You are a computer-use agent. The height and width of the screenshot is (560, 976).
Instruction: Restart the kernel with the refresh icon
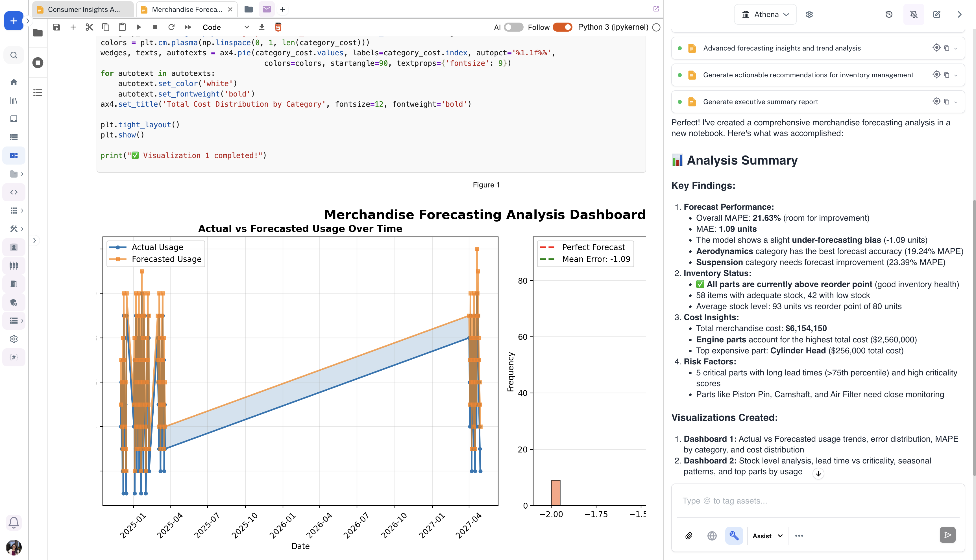[x=172, y=27]
